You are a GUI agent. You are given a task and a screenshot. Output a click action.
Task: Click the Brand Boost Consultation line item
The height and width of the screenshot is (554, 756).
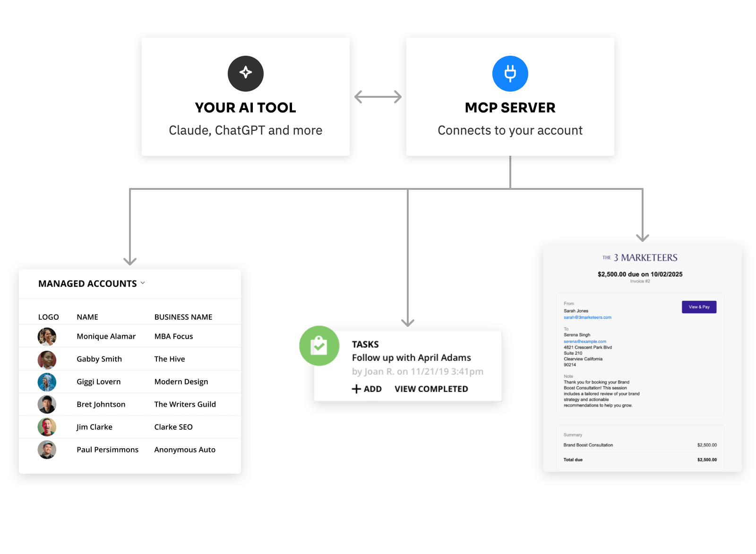click(x=588, y=445)
